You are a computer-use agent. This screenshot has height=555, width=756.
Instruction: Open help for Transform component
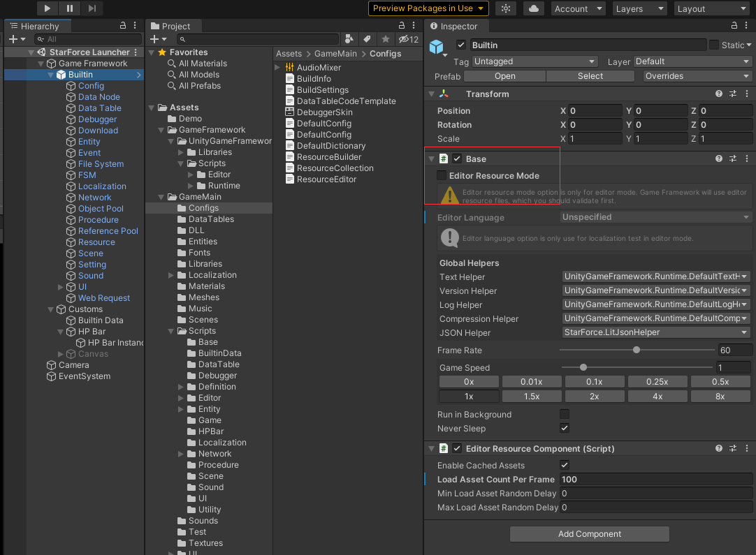click(x=719, y=94)
